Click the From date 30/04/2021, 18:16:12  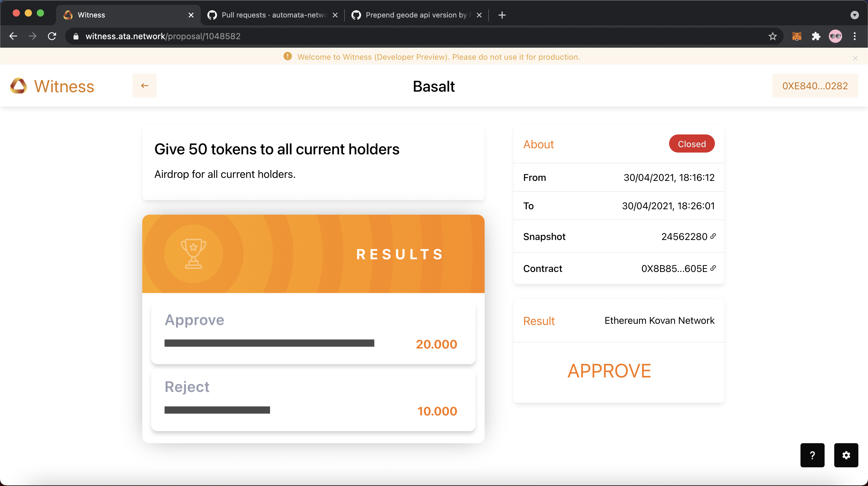(x=669, y=178)
